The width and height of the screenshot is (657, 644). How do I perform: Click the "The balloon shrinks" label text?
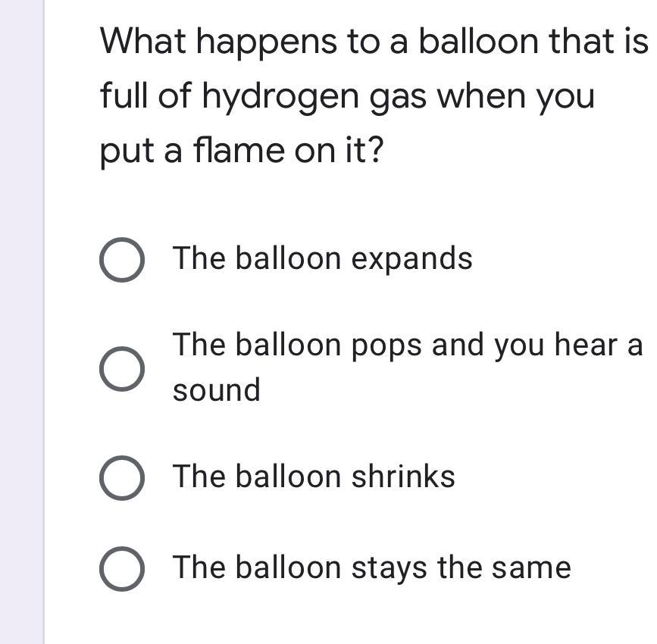(314, 477)
